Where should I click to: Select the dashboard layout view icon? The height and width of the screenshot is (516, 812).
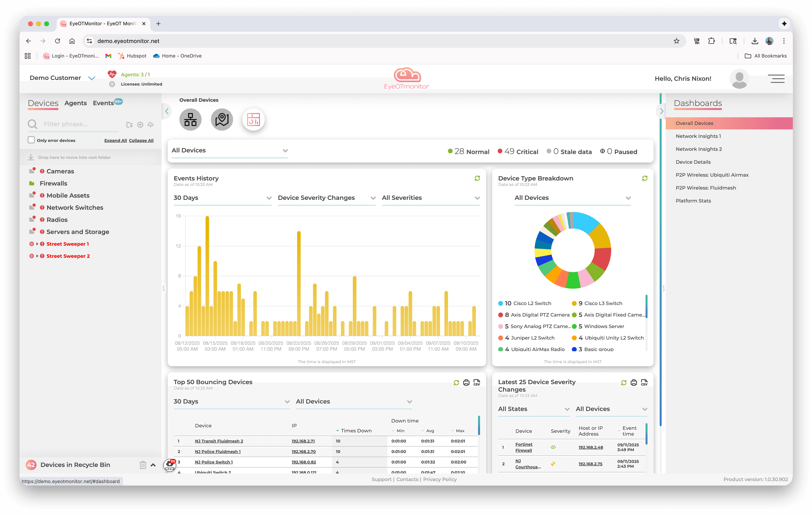253,119
